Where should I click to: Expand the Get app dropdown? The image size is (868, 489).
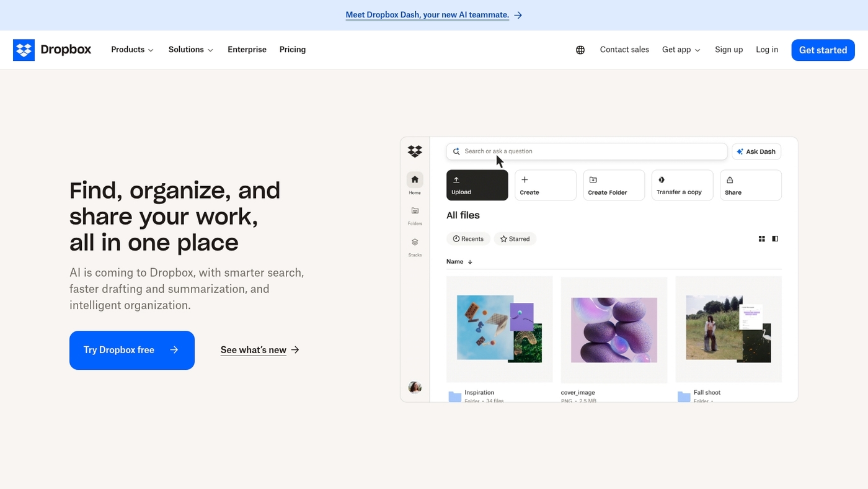[680, 50]
